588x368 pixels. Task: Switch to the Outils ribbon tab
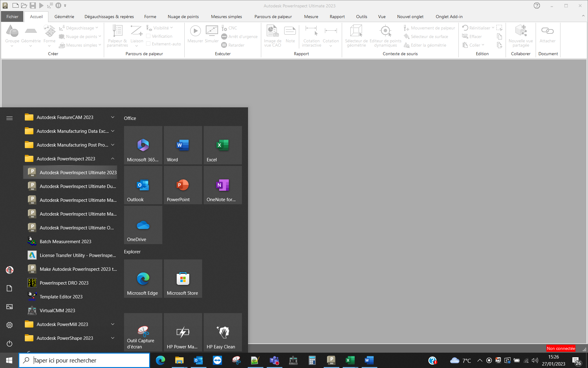[x=361, y=17]
